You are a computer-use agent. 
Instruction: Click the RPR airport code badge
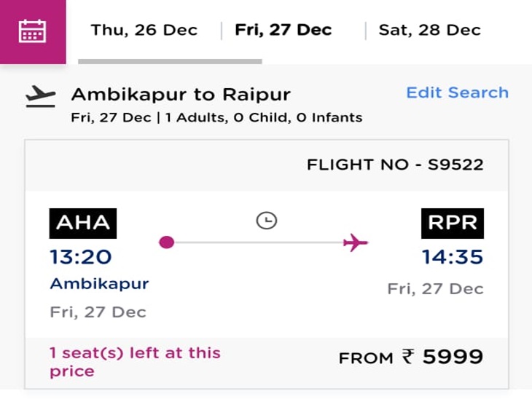[x=452, y=224]
